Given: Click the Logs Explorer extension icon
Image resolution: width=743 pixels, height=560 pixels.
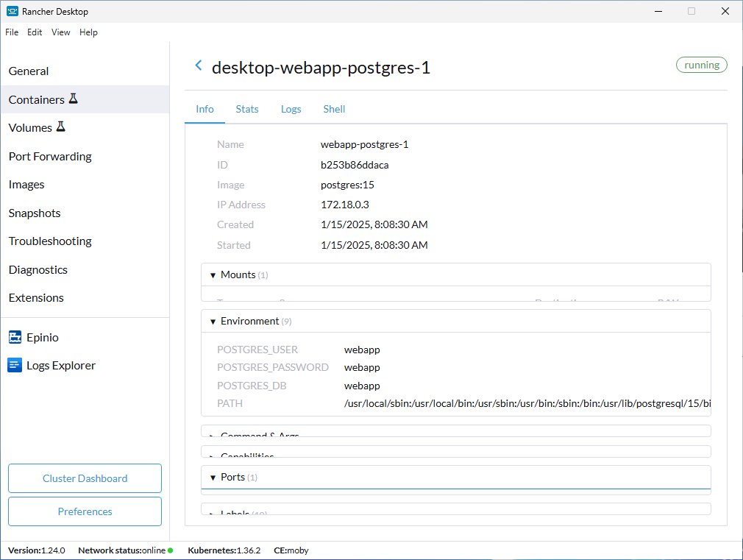Looking at the screenshot, I should pos(15,365).
